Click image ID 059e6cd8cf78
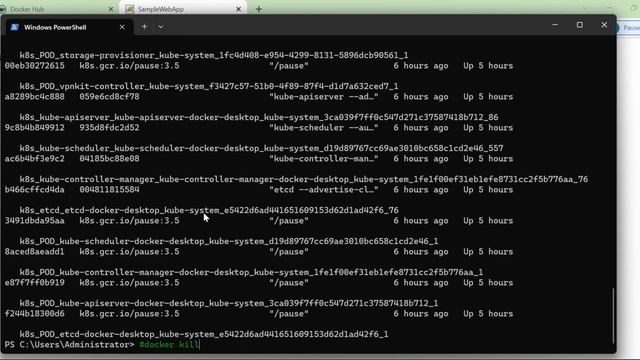Viewport: 640px width, 360px height. (x=109, y=97)
